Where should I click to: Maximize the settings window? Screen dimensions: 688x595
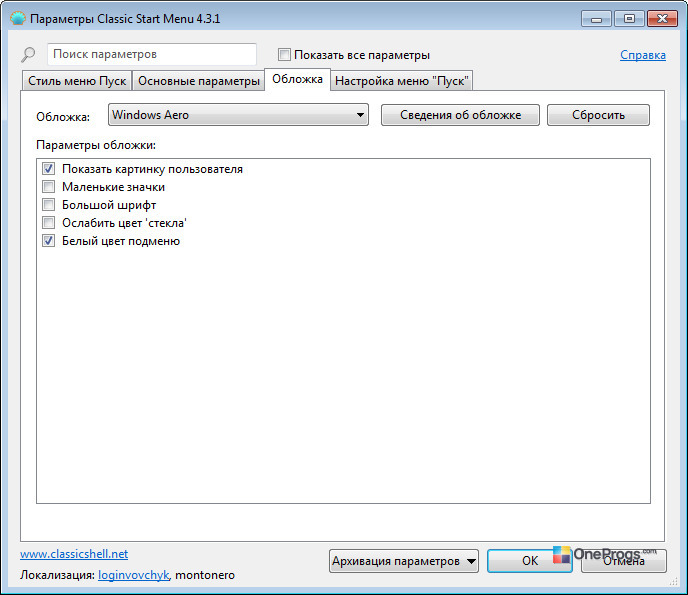[x=629, y=19]
